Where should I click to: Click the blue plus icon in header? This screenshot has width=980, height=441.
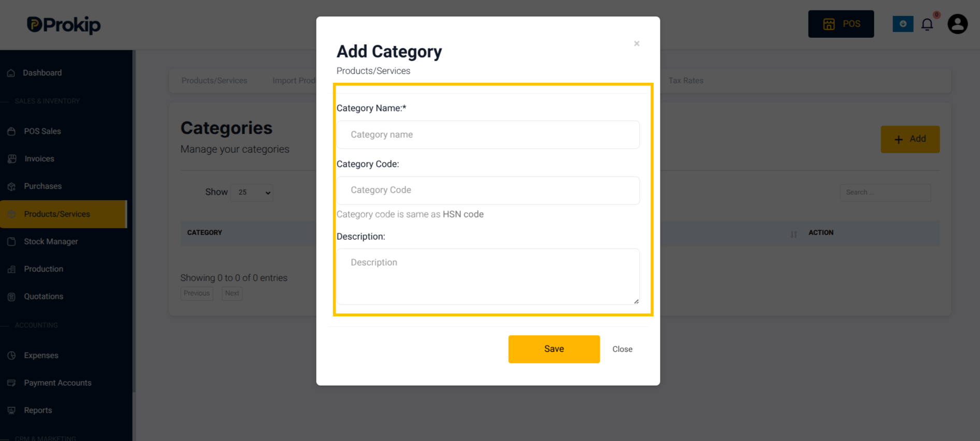[903, 24]
